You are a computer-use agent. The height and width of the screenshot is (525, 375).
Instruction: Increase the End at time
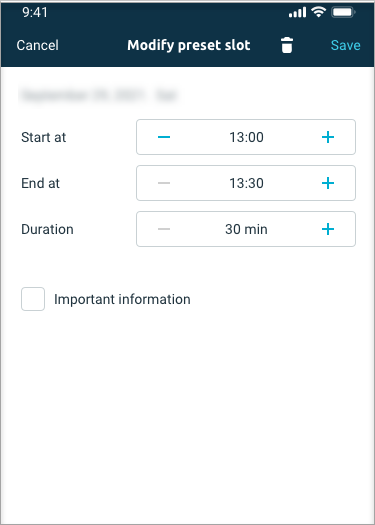328,183
